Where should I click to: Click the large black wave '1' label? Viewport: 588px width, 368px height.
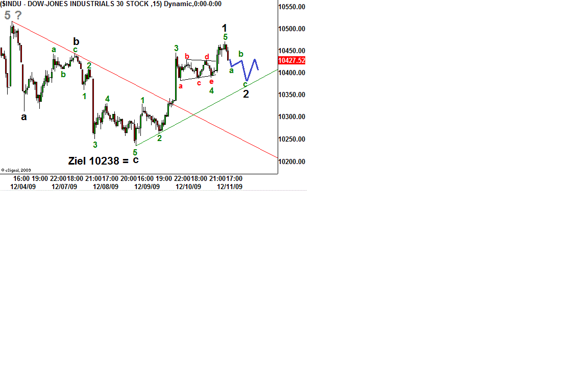point(225,28)
